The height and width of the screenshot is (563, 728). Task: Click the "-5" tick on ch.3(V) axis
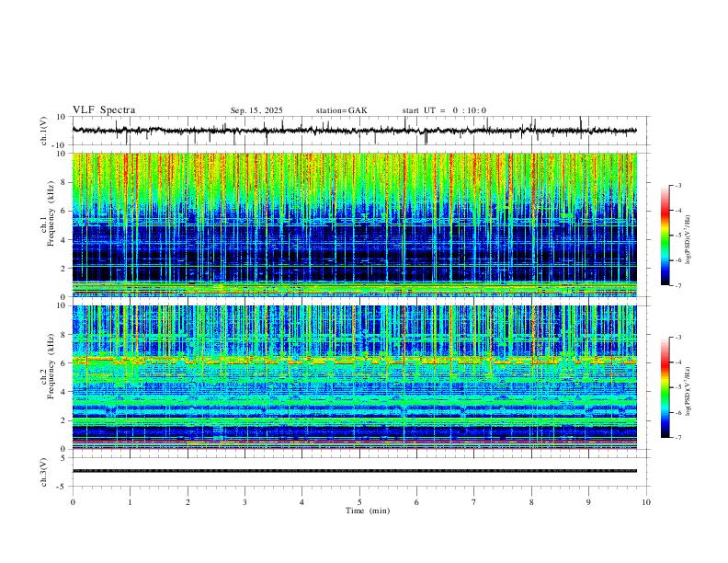62,487
